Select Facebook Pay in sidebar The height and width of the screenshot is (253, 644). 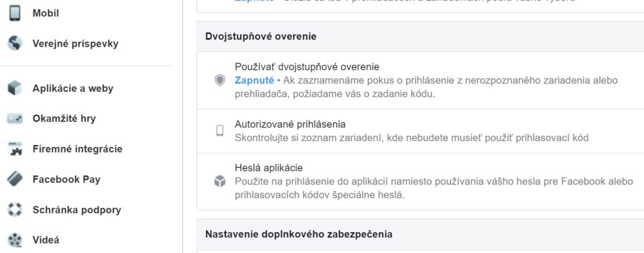(66, 180)
